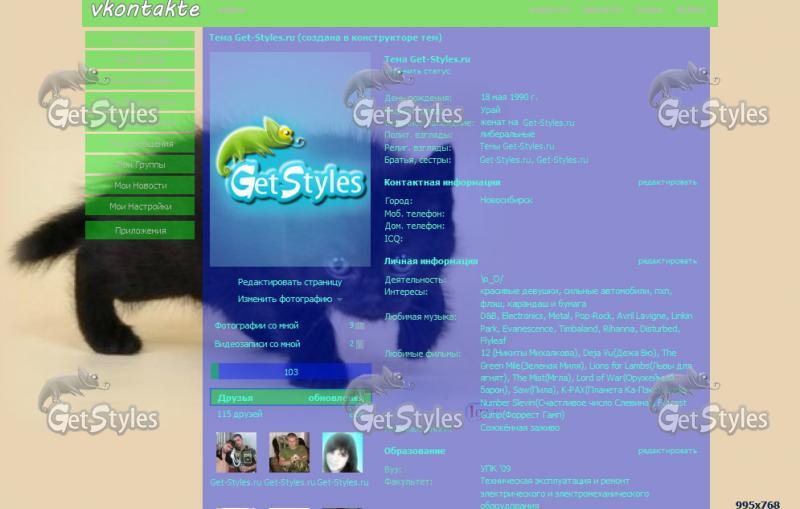This screenshot has width=800, height=509.
Task: Click the photo count icon beside Фотографии со мной
Action: tap(359, 325)
